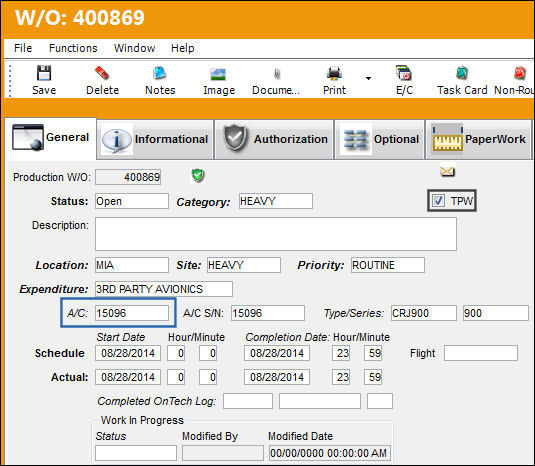Screen dimensions: 535x466
Task: Click the Save floppy disk icon
Action: (44, 73)
